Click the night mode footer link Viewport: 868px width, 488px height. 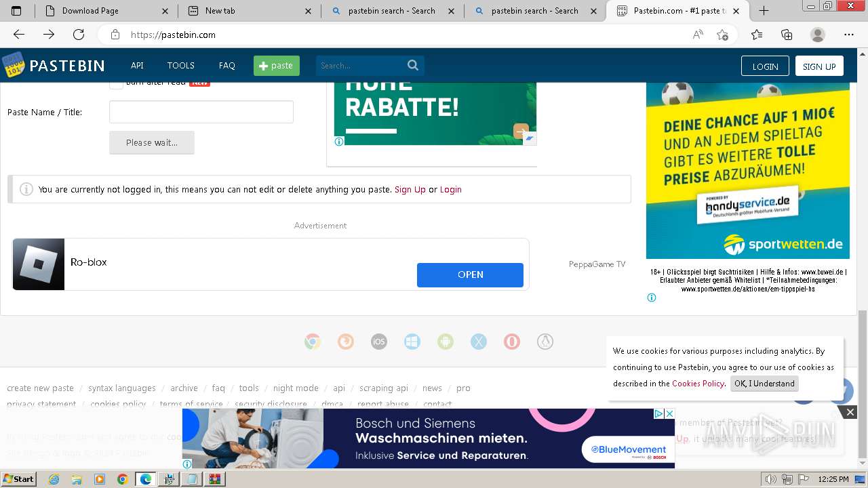(x=296, y=388)
